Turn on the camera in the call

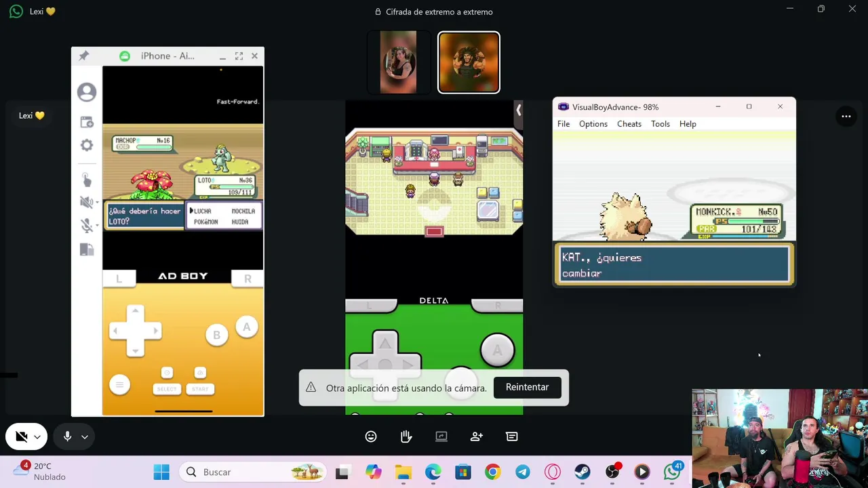pyautogui.click(x=21, y=437)
